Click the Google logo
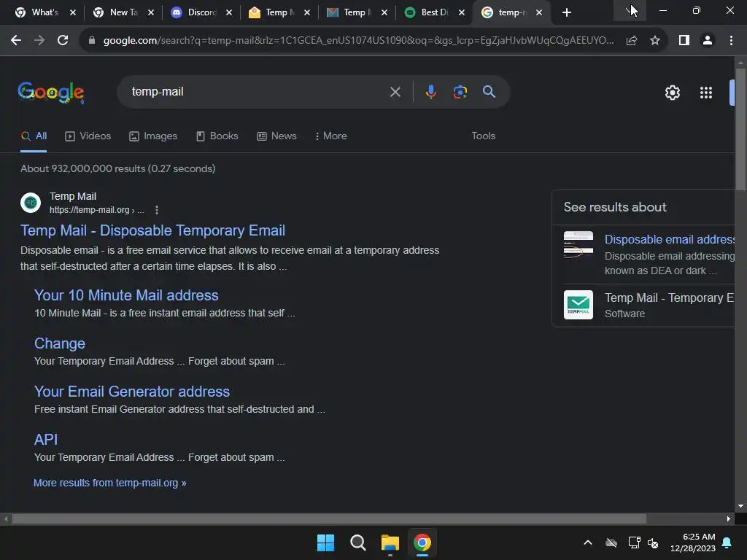This screenshot has width=747, height=560. [51, 93]
